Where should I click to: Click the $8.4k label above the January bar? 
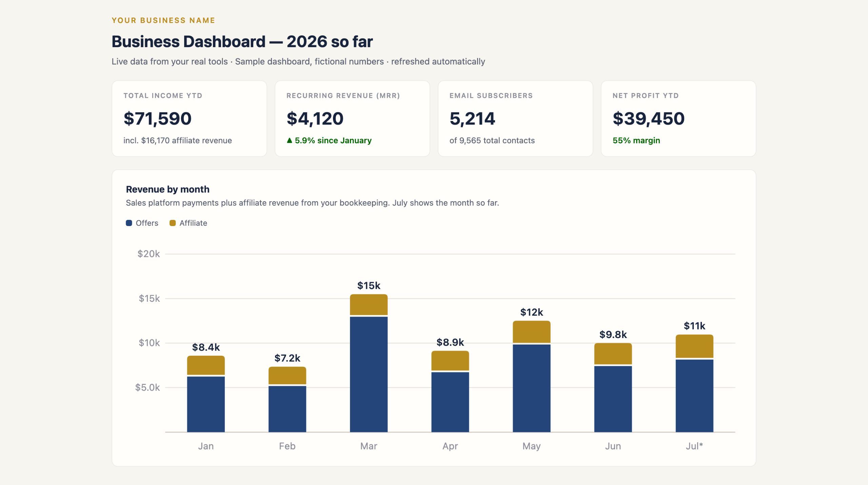[206, 347]
